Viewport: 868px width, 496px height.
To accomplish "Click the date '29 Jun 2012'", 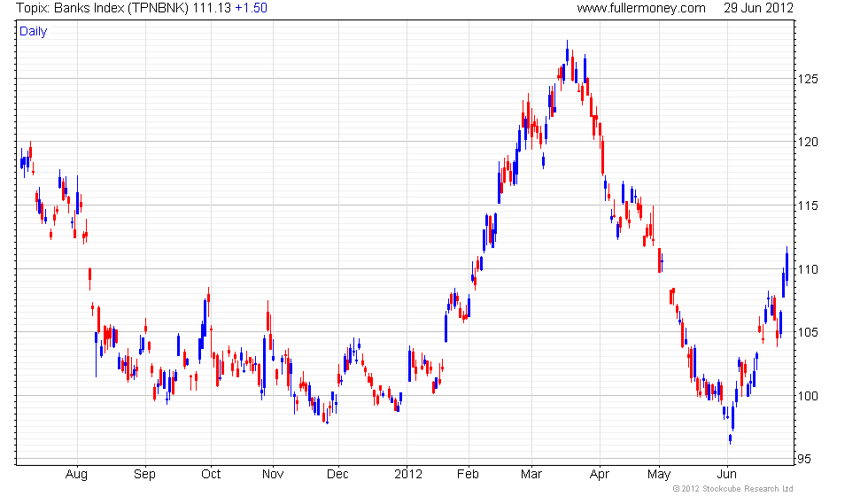I will coord(758,8).
